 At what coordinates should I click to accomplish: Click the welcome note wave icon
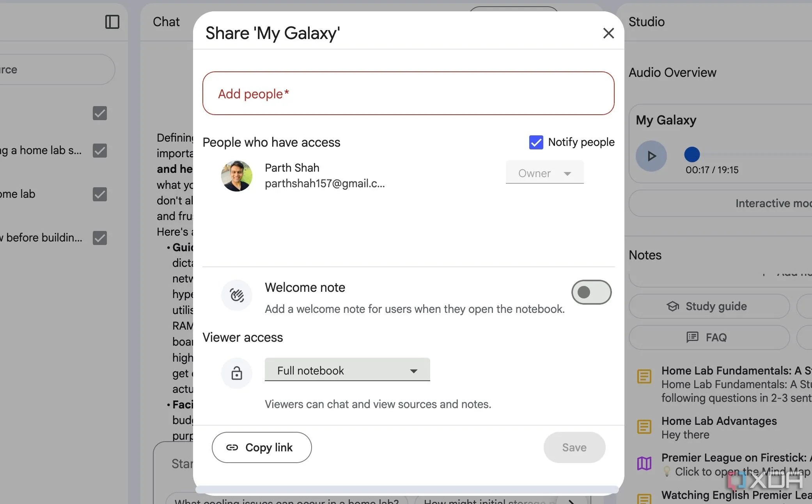(x=237, y=295)
